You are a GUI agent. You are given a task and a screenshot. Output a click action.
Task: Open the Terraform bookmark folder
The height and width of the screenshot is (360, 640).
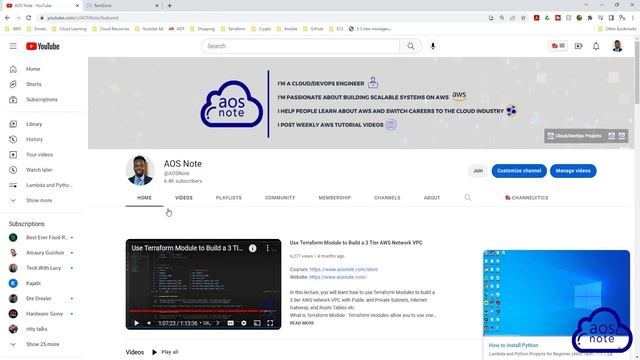tap(233, 29)
